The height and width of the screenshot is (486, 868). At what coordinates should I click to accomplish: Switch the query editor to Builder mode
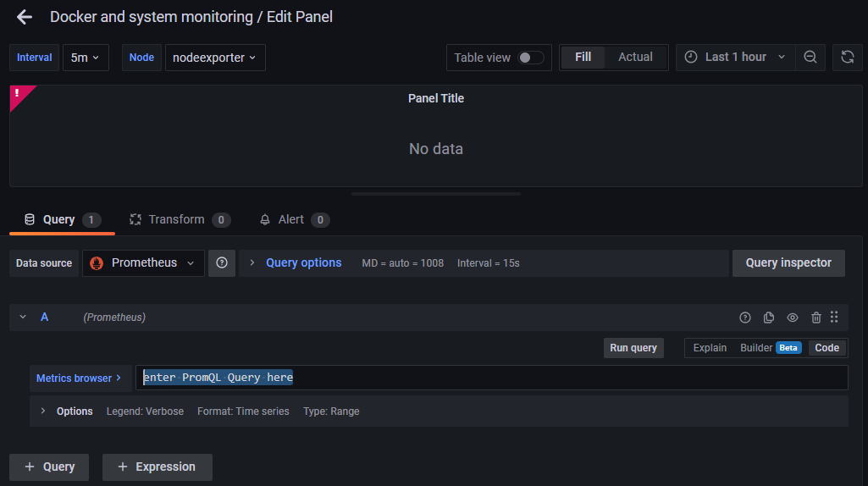tap(755, 348)
